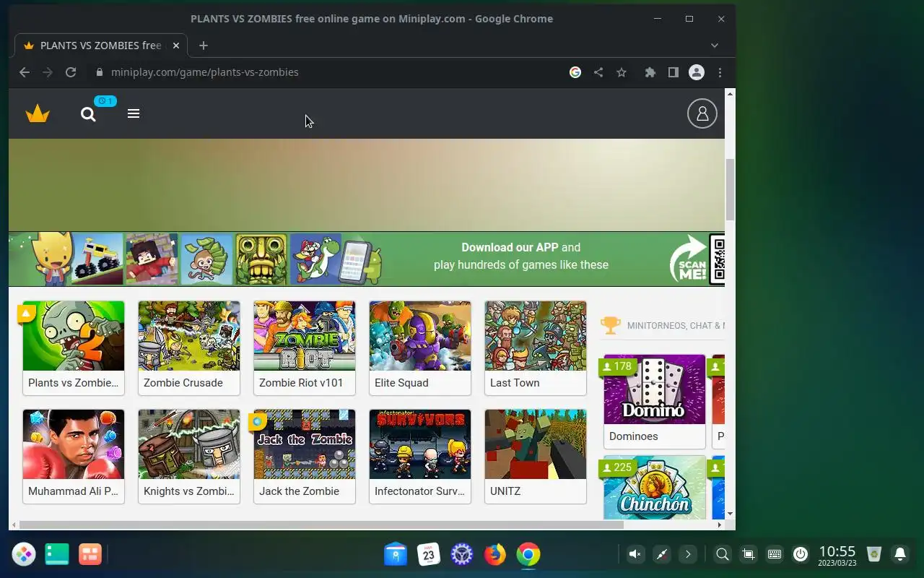Open the calendar dock icon showing 23
The image size is (924, 578).
429,554
